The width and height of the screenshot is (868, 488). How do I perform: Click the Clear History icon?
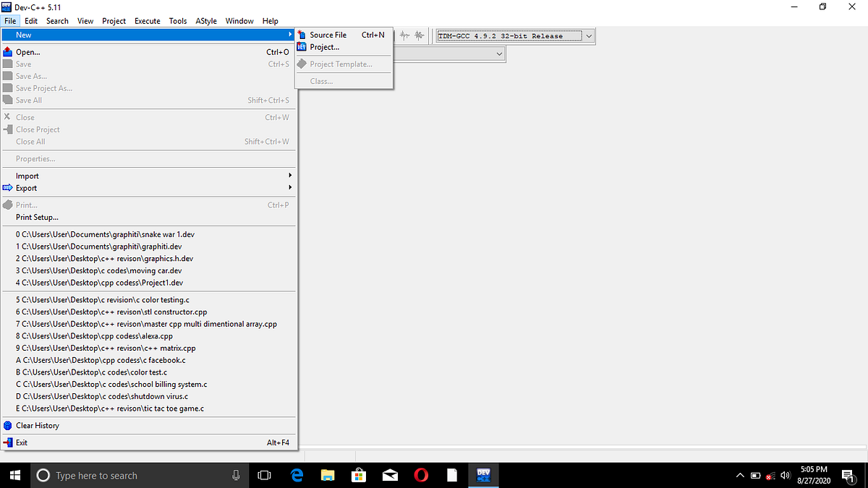tap(9, 425)
